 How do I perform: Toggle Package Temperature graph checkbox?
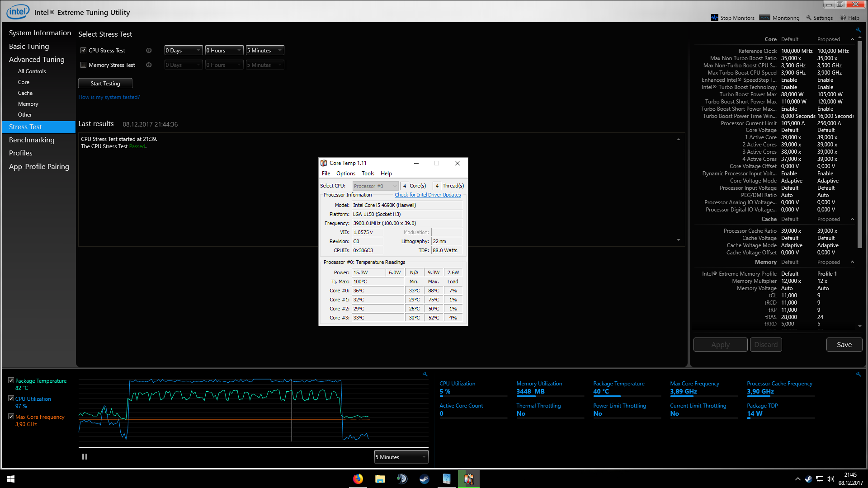pos(11,380)
